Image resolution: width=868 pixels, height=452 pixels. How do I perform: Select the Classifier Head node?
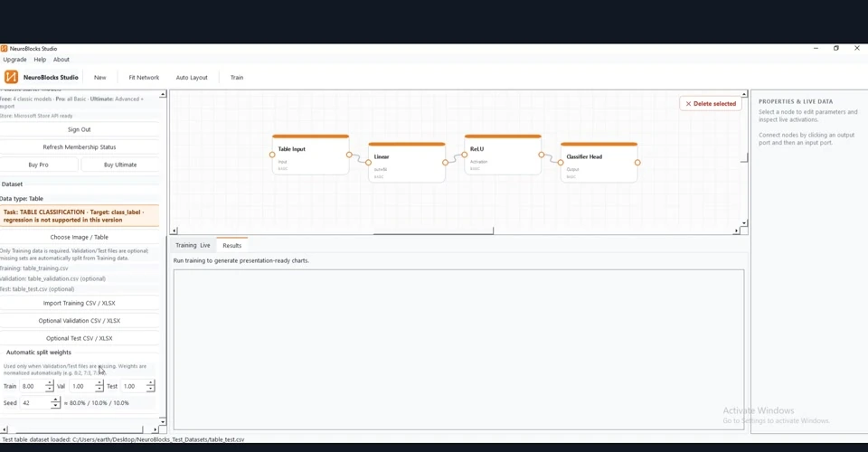[x=599, y=163]
